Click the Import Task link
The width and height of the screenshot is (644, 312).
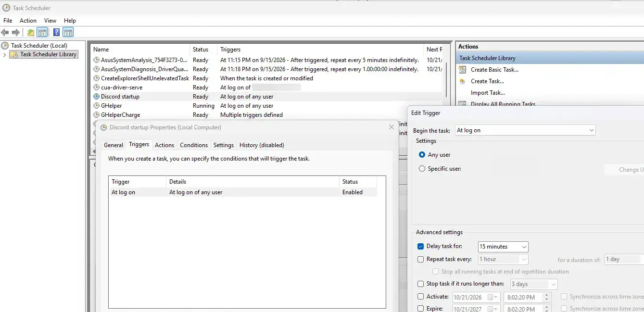coord(488,93)
